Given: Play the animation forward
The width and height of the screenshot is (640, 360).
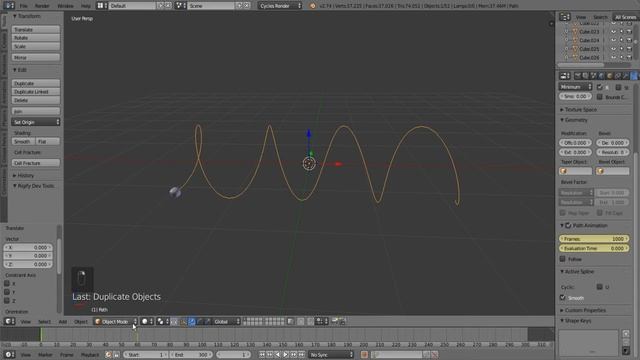Looking at the screenshot, I should tap(286, 355).
